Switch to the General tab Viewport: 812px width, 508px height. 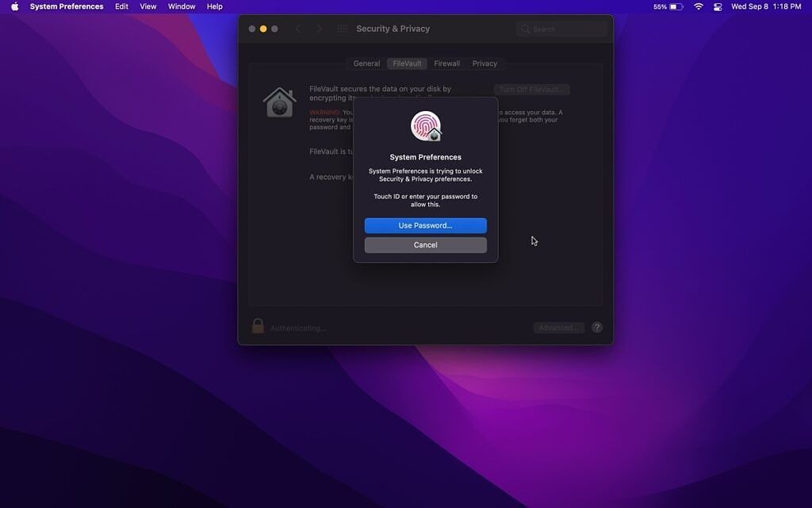click(366, 63)
